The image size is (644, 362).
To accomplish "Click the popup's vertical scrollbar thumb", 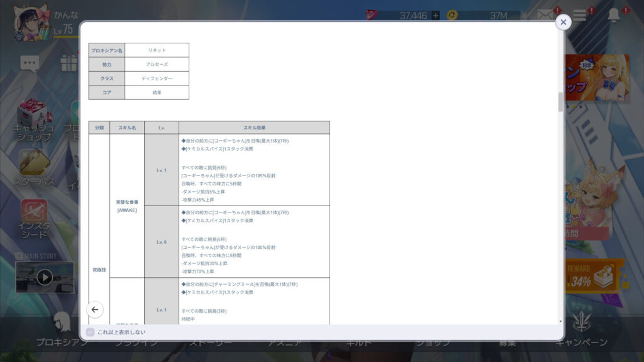I will pyautogui.click(x=560, y=102).
